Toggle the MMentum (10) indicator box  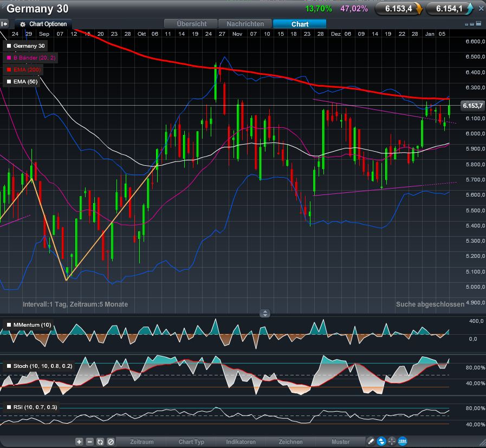(9, 325)
